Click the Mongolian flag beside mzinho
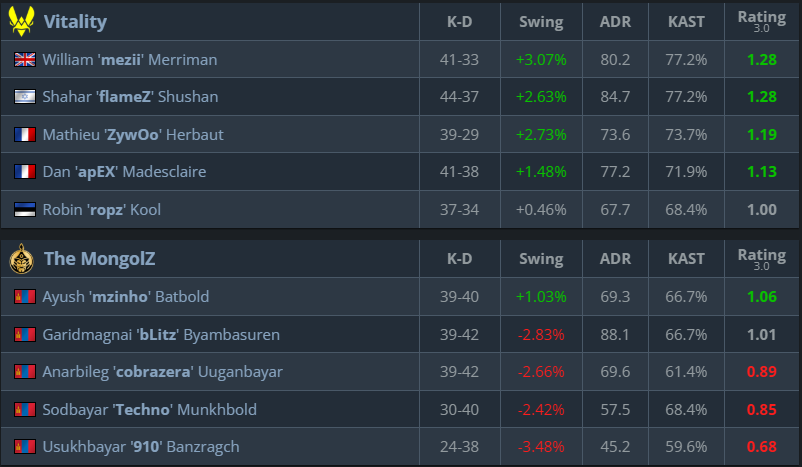 pos(25,297)
